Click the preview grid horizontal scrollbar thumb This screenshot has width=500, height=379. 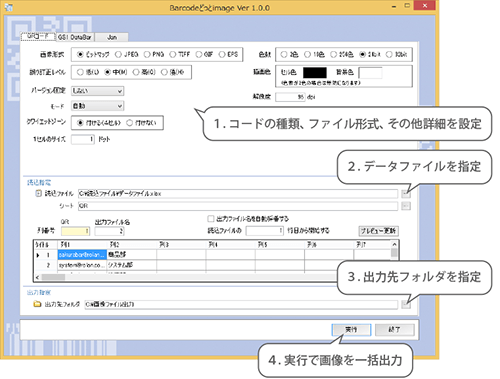click(x=53, y=277)
